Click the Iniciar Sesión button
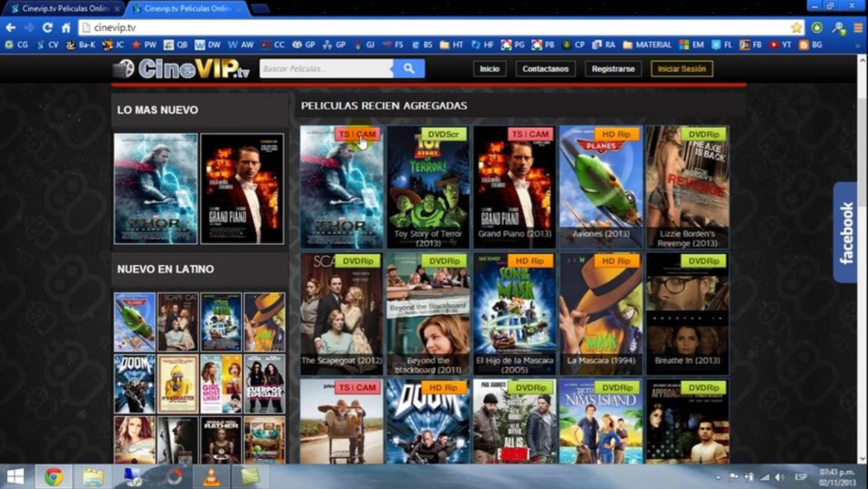This screenshot has height=489, width=868. pyautogui.click(x=681, y=69)
